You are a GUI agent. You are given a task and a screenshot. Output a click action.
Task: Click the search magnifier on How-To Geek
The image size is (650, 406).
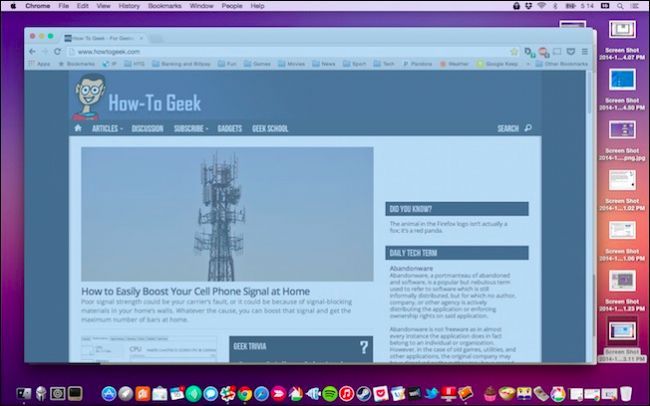tap(528, 128)
